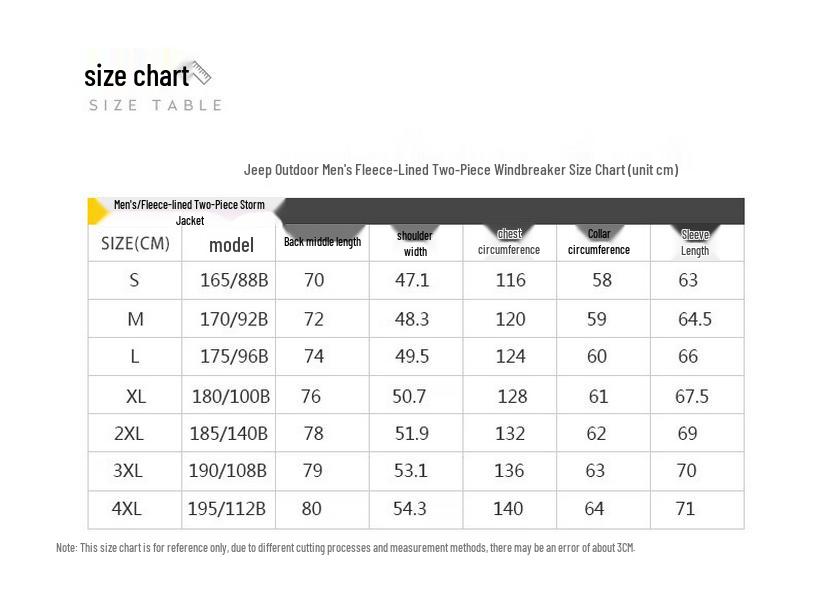Click the Collar circumference column header

pyautogui.click(x=599, y=242)
